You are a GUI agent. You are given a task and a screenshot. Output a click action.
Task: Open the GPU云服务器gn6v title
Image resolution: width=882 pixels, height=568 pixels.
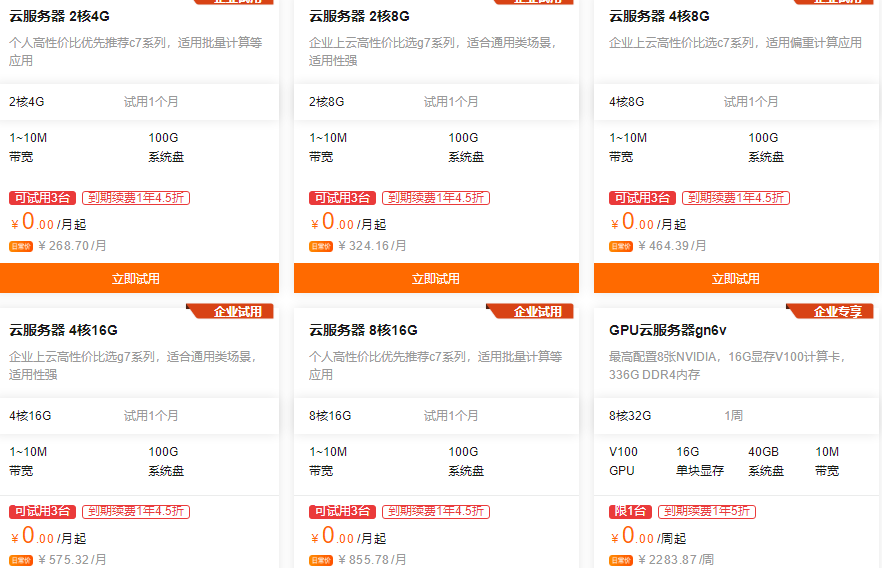tap(668, 330)
